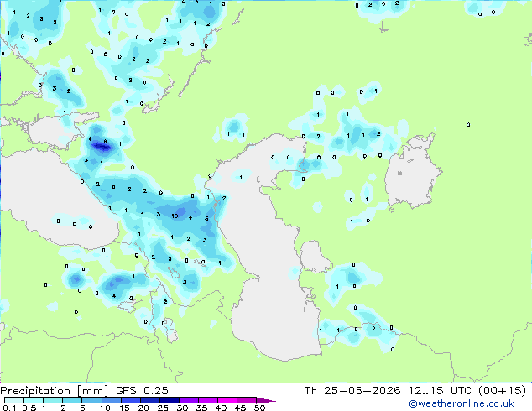532x411 pixels.
Task: Click the 0.5–1 mm legend color swatch
Action: point(34,400)
